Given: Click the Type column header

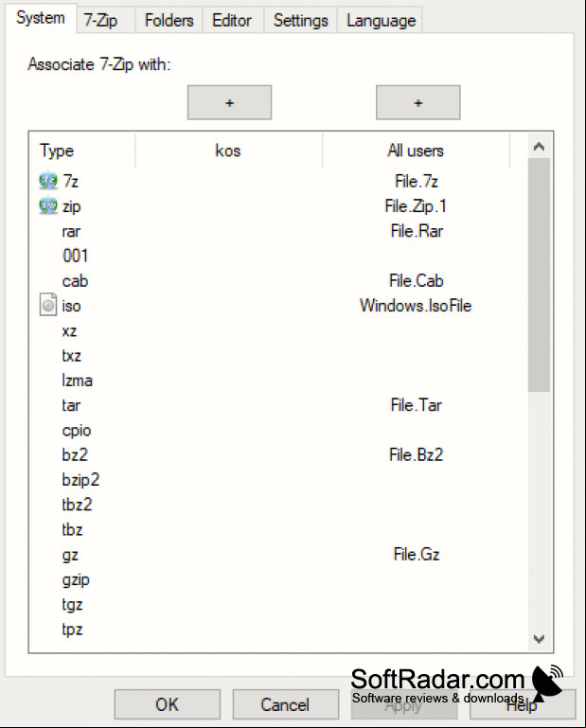Looking at the screenshot, I should pyautogui.click(x=82, y=151).
